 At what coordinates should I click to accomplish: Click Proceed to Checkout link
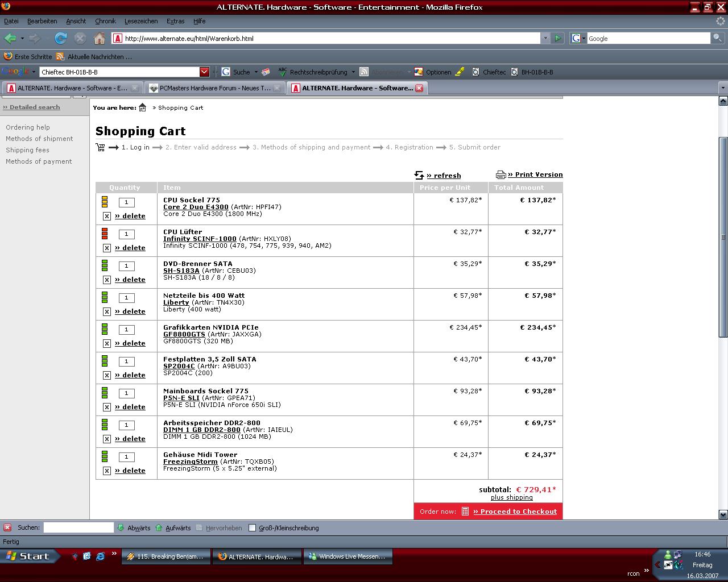514,512
